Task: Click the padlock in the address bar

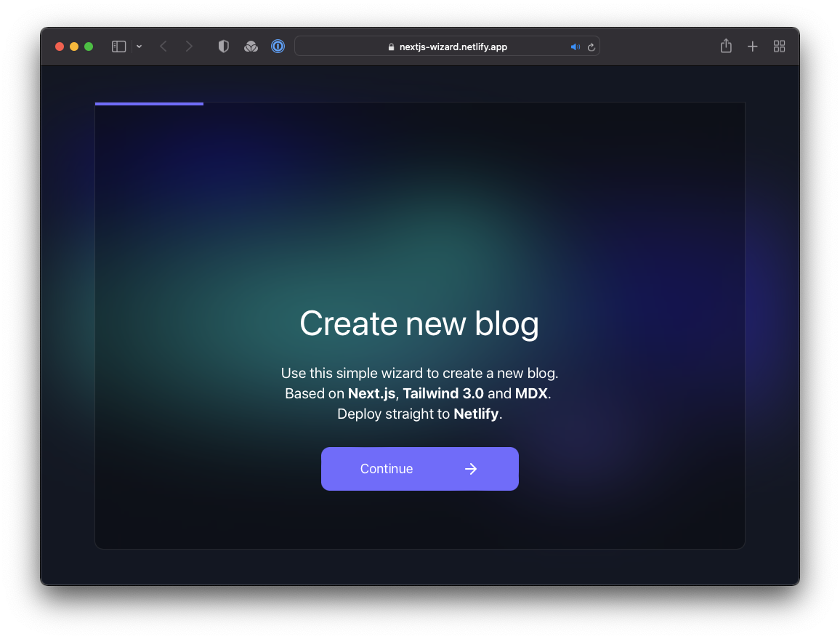Action: click(x=391, y=47)
